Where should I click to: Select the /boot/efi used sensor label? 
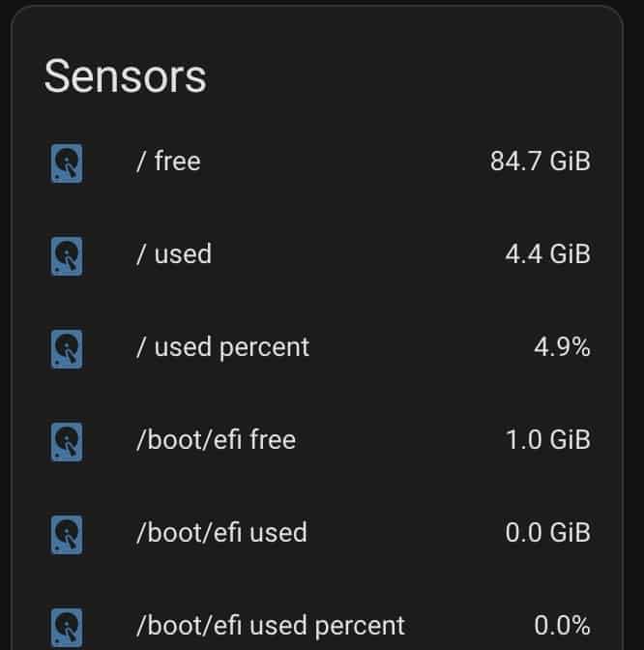pyautogui.click(x=221, y=532)
